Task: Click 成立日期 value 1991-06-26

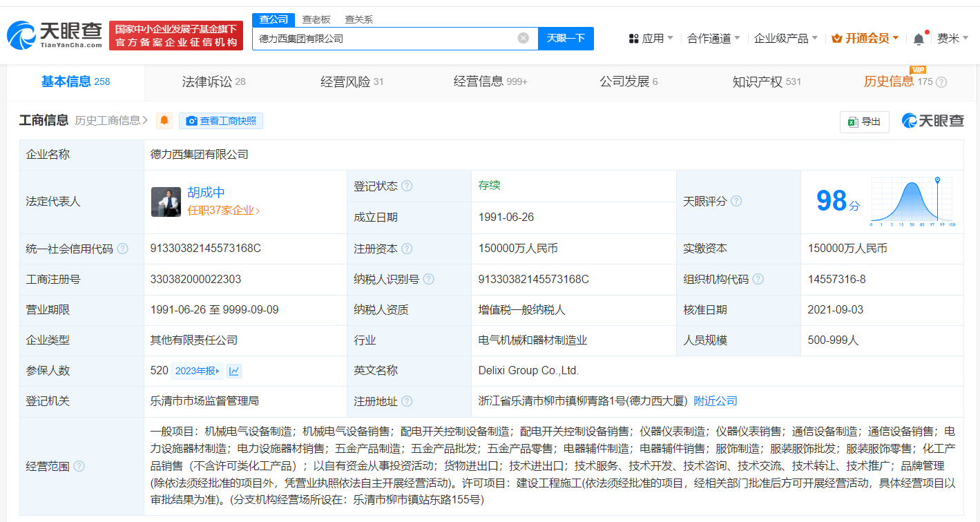Action: [x=506, y=217]
